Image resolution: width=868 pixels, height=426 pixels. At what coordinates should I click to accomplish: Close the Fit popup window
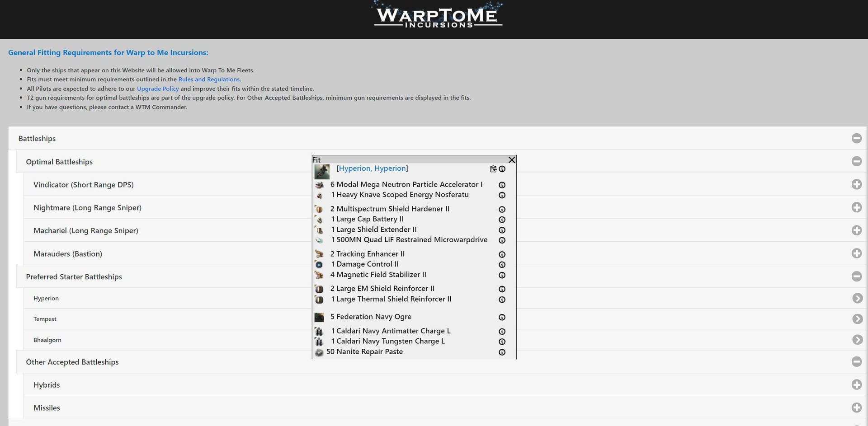tap(512, 160)
